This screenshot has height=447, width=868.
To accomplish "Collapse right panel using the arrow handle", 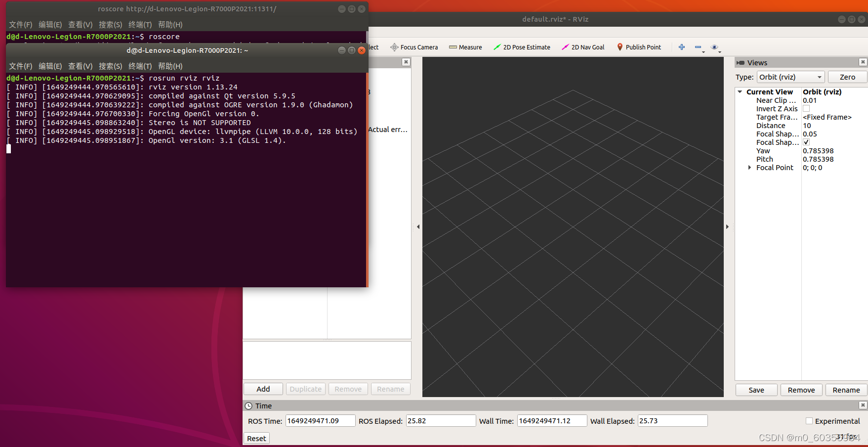I will (727, 227).
